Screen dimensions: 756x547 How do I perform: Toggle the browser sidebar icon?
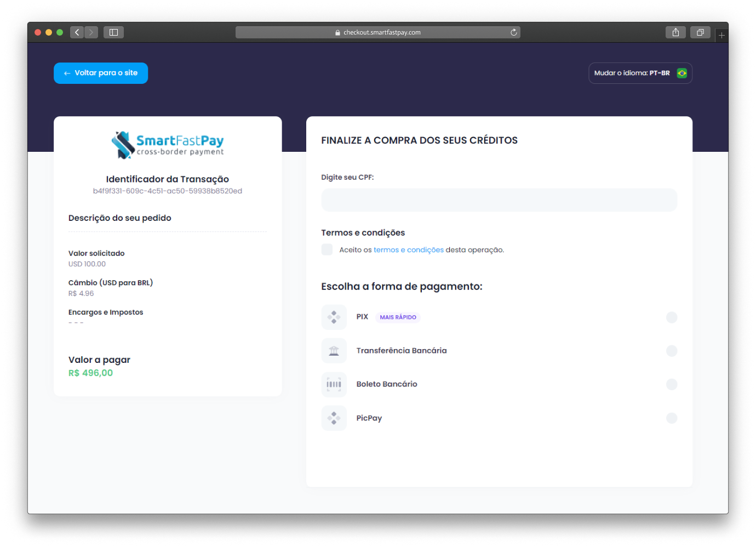point(113,32)
